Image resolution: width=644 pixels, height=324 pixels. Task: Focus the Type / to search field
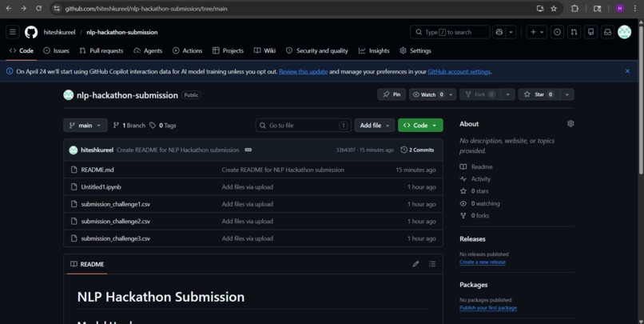pyautogui.click(x=450, y=32)
